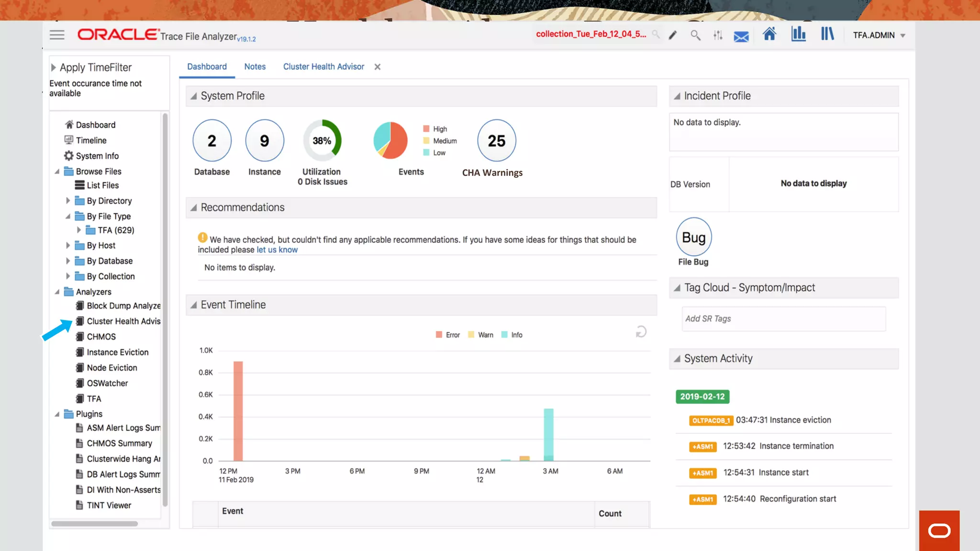
Task: Open List Files in the sidebar
Action: (x=97, y=185)
